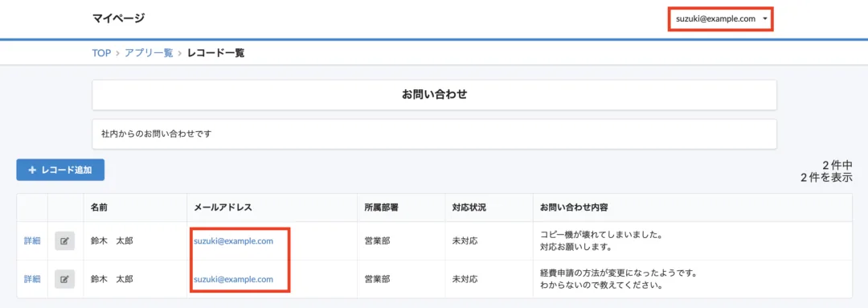Click the レコード一覧 breadcrumb item
This screenshot has width=868, height=308.
pyautogui.click(x=216, y=53)
